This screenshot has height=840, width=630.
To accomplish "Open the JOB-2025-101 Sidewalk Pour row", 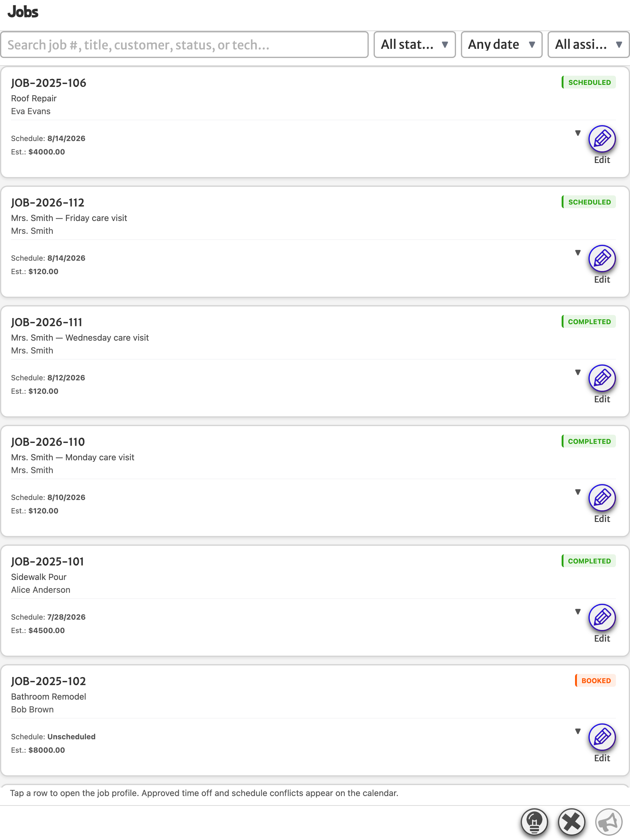I will coord(315,601).
